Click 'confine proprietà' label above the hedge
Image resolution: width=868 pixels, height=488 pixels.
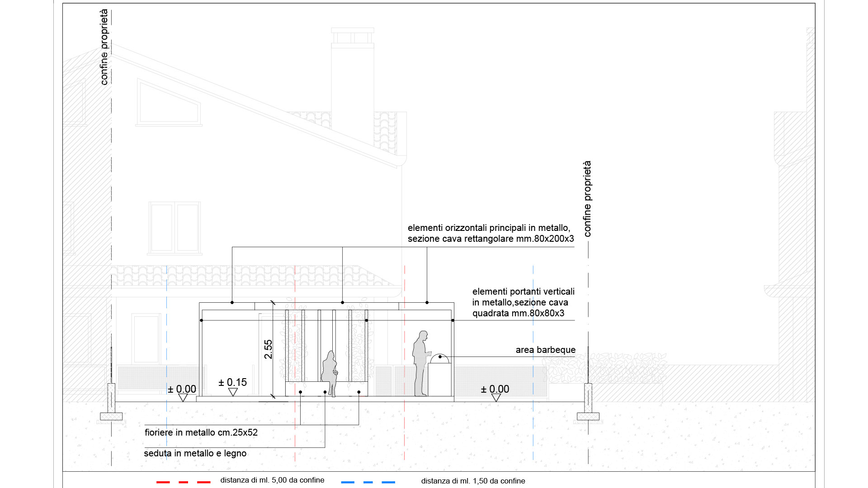(587, 199)
